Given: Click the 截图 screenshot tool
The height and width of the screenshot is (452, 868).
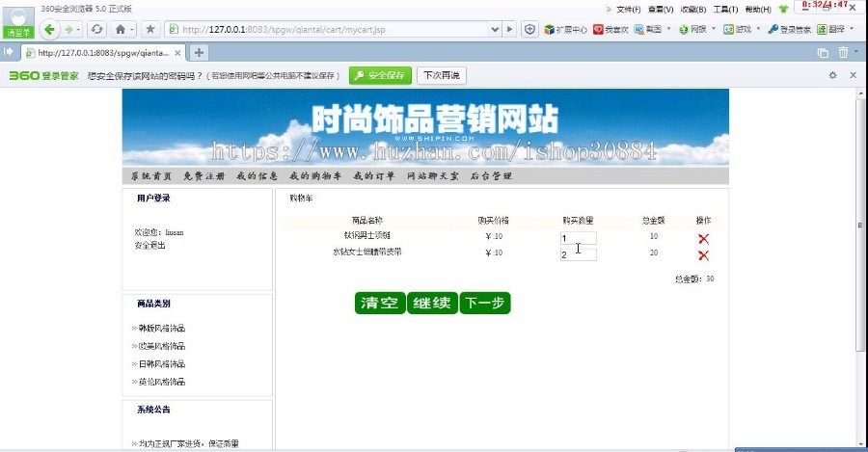Looking at the screenshot, I should [x=648, y=29].
